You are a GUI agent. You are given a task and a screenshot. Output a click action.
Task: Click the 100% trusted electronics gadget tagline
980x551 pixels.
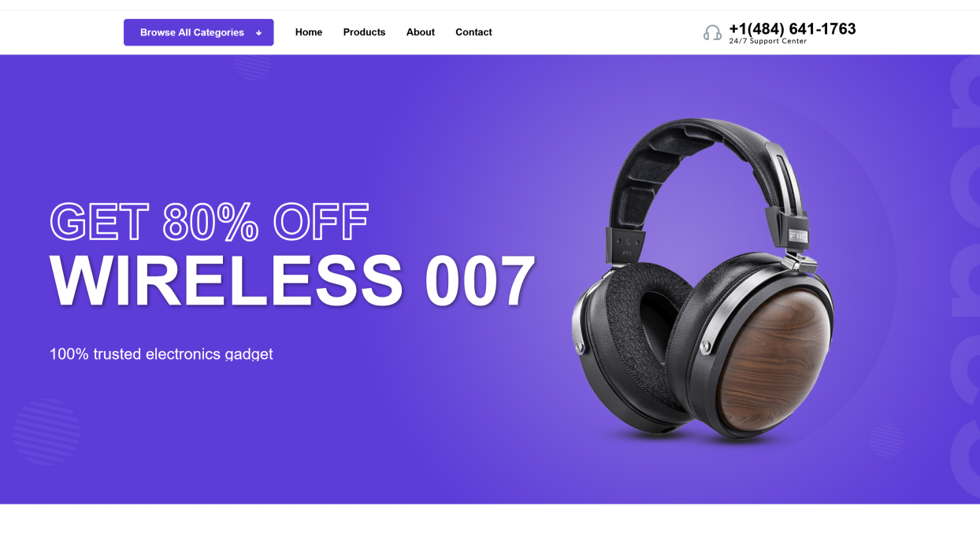161,354
